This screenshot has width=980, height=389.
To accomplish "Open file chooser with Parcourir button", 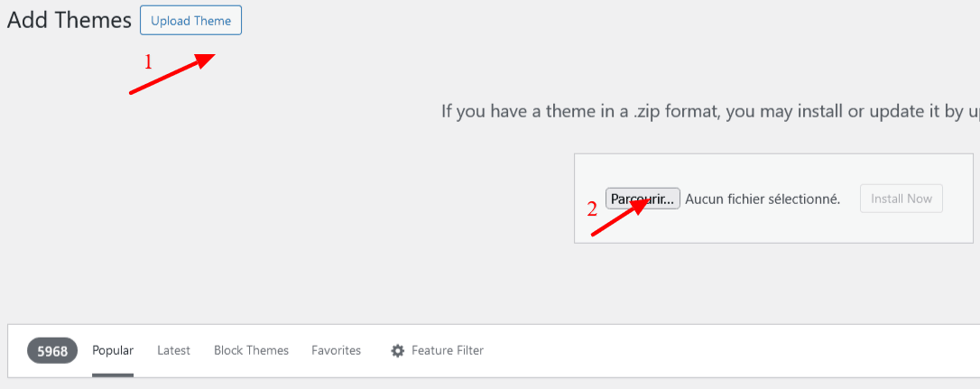I will (643, 199).
